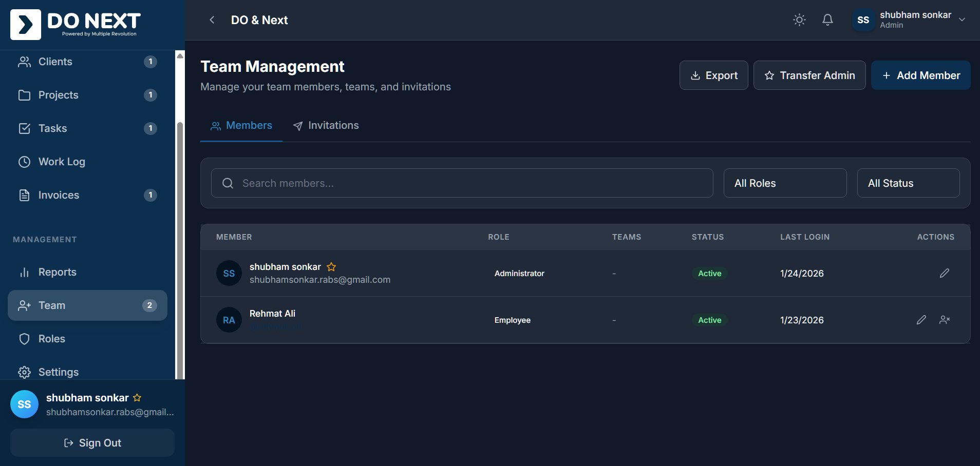Click the back arrow beside DO & Next
The height and width of the screenshot is (466, 980).
[212, 20]
